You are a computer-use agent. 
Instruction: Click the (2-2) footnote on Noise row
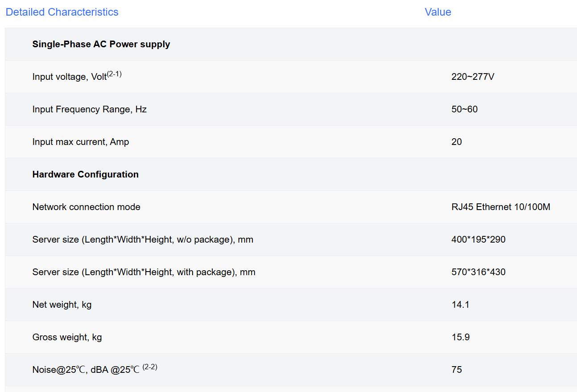tap(150, 367)
